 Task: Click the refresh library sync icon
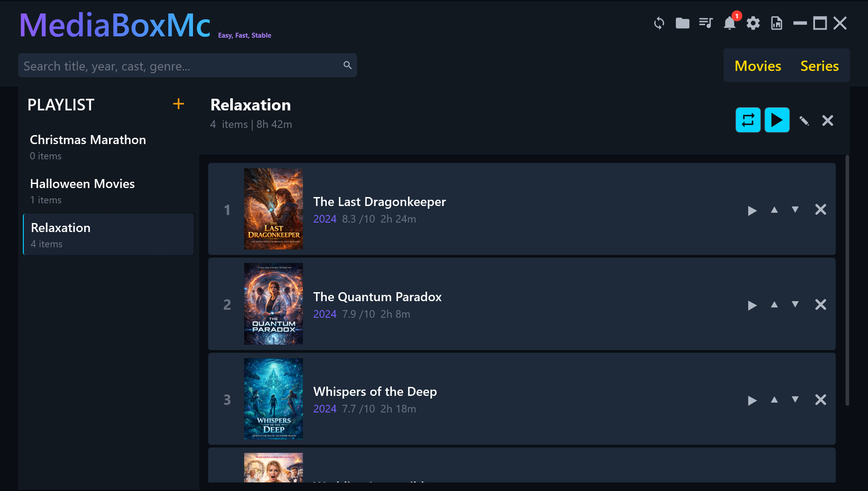click(659, 23)
